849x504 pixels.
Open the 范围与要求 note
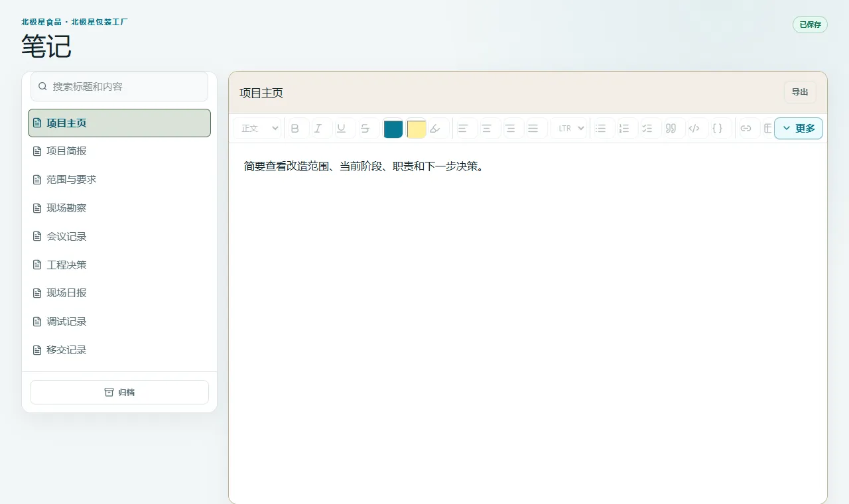pyautogui.click(x=119, y=180)
